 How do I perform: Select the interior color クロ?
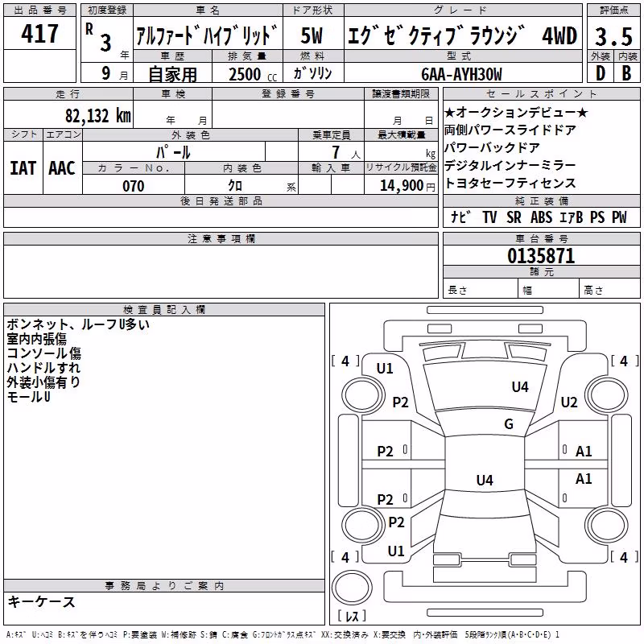pyautogui.click(x=235, y=186)
